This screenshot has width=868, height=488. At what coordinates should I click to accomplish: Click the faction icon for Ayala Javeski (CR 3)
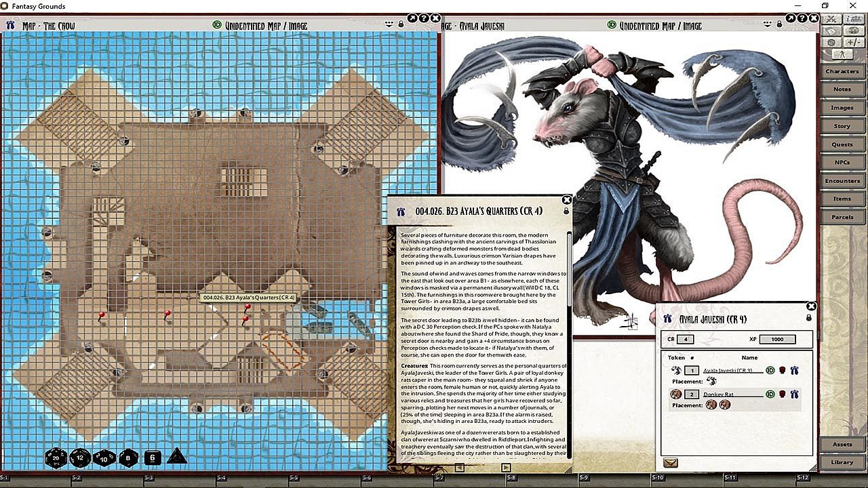tap(782, 371)
